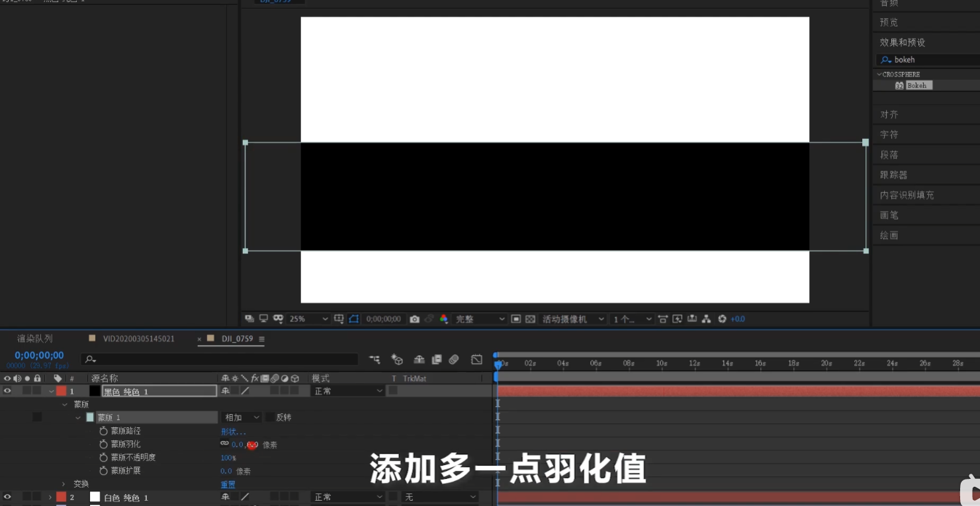Toggle the region of interest icon
The image size is (980, 506).
tap(516, 319)
